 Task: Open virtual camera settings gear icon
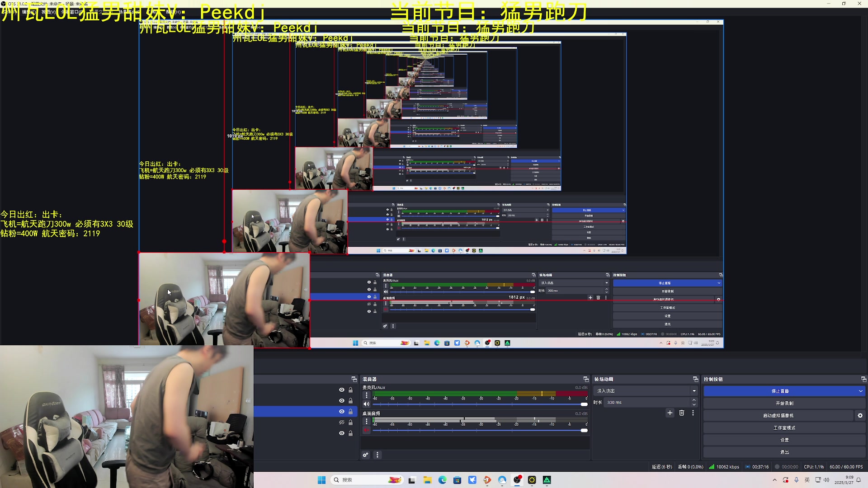tap(860, 416)
